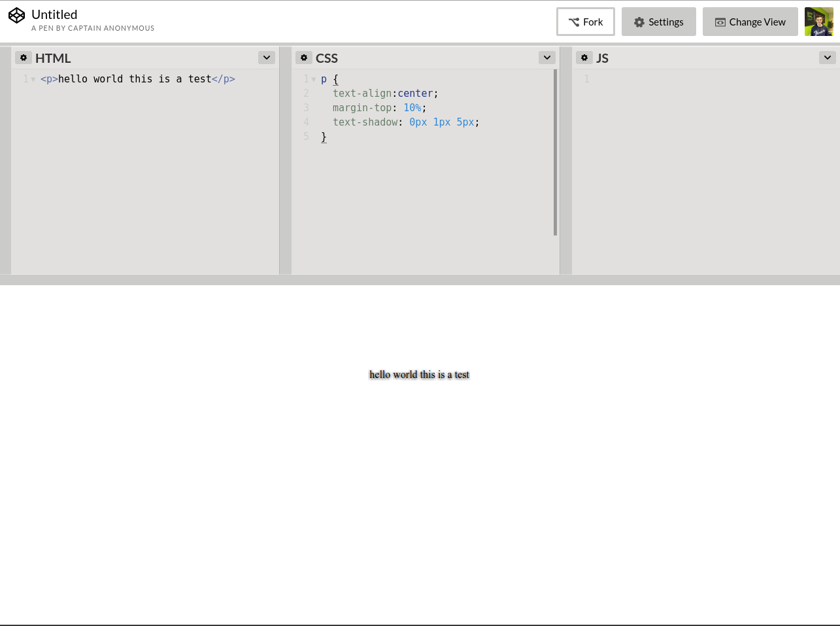Open the CSS panel dropdown chevron
The width and height of the screenshot is (840, 626).
(546, 58)
